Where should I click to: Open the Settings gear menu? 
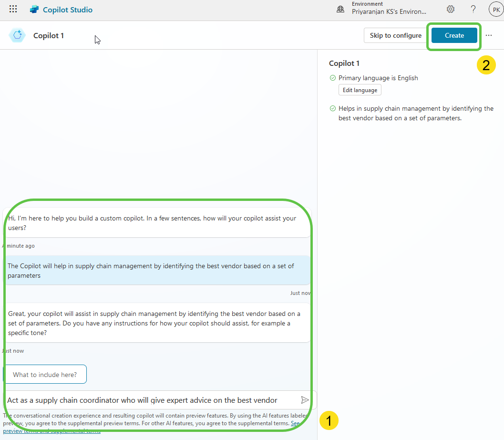click(450, 9)
